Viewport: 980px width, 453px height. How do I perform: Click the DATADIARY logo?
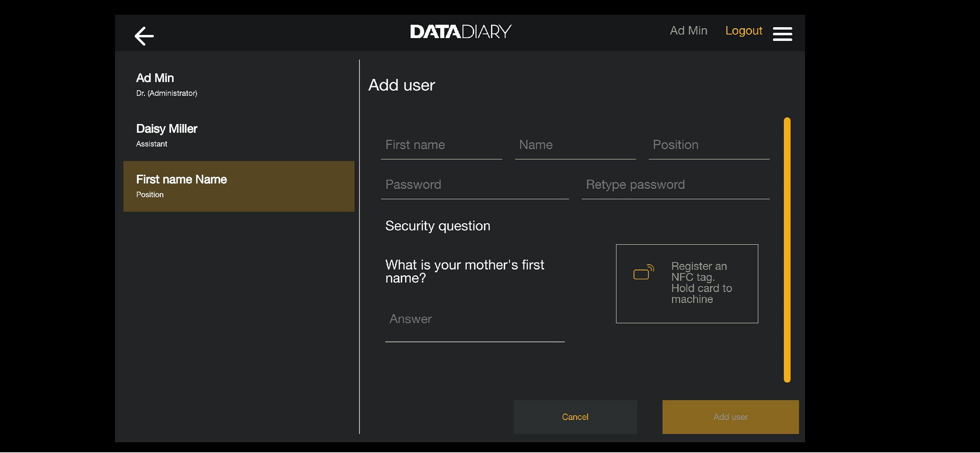tap(461, 31)
